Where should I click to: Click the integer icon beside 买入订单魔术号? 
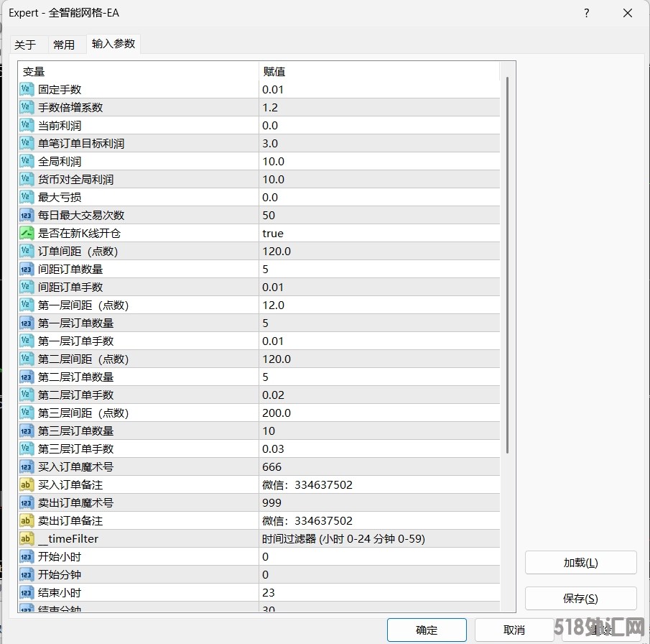click(27, 466)
